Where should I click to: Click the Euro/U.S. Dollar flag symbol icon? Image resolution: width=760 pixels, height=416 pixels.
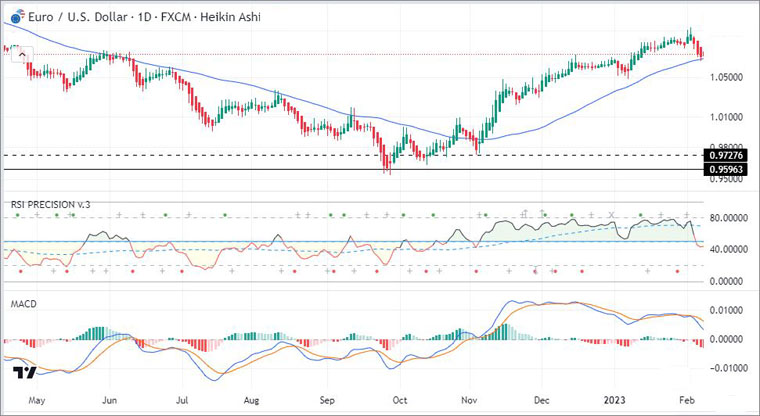click(x=18, y=16)
